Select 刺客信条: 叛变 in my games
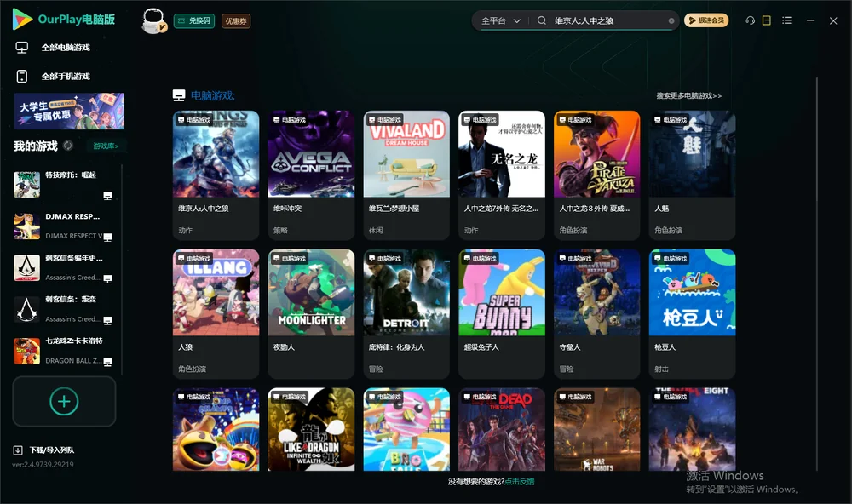This screenshot has width=852, height=504. 64,309
